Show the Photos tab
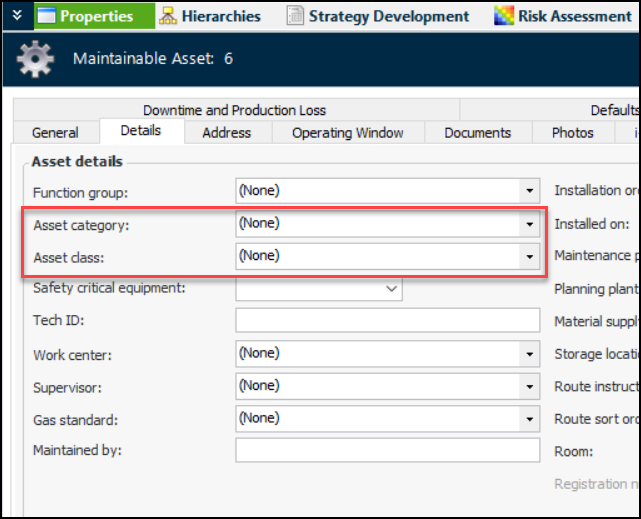The height and width of the screenshot is (519, 641). 572,133
